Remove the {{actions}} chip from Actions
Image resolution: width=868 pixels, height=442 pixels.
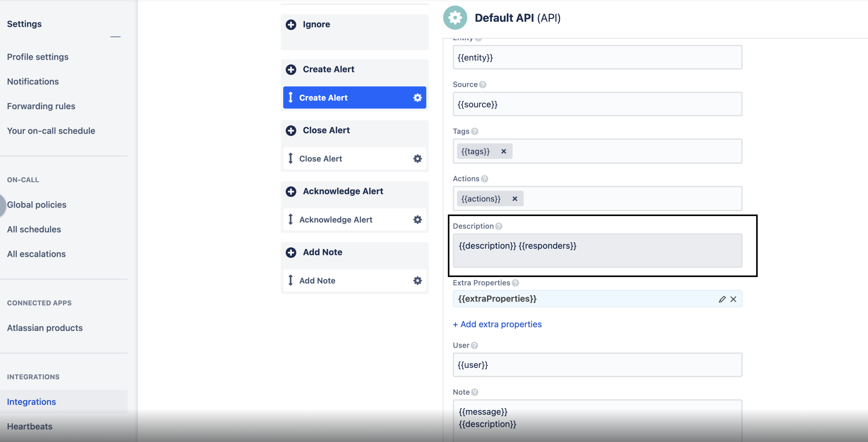tap(515, 199)
